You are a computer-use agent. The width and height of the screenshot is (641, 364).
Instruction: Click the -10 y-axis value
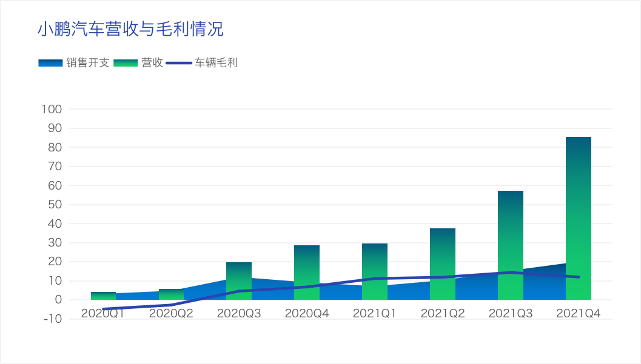coord(53,319)
